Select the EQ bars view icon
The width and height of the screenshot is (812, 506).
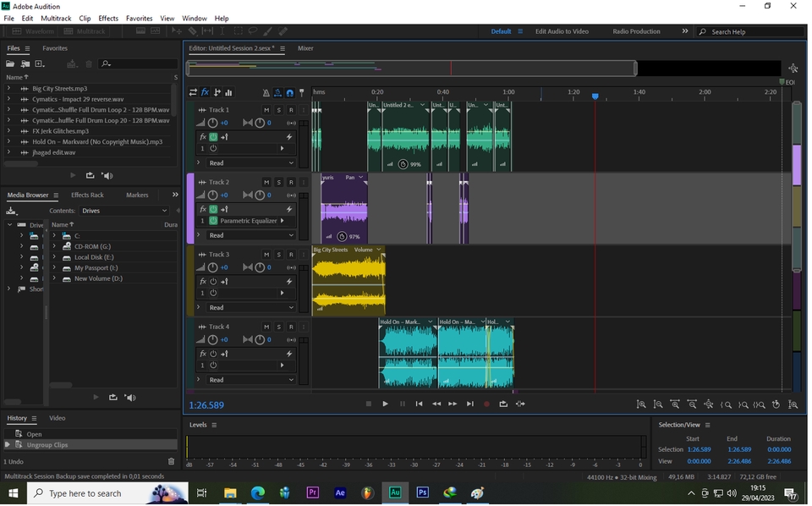click(228, 92)
